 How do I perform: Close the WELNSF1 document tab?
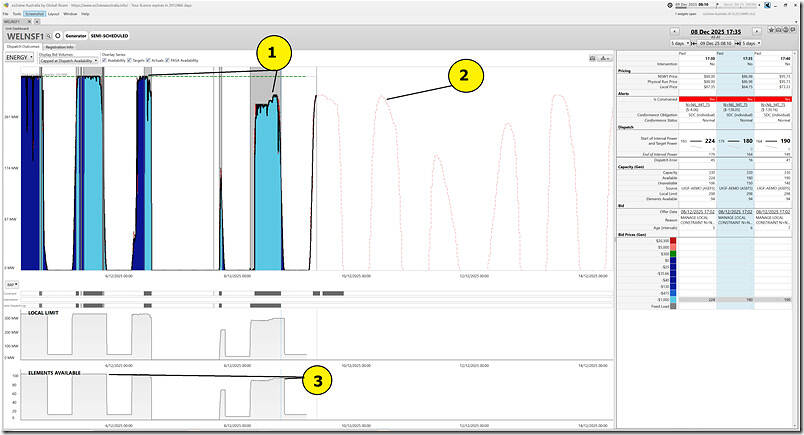click(29, 22)
